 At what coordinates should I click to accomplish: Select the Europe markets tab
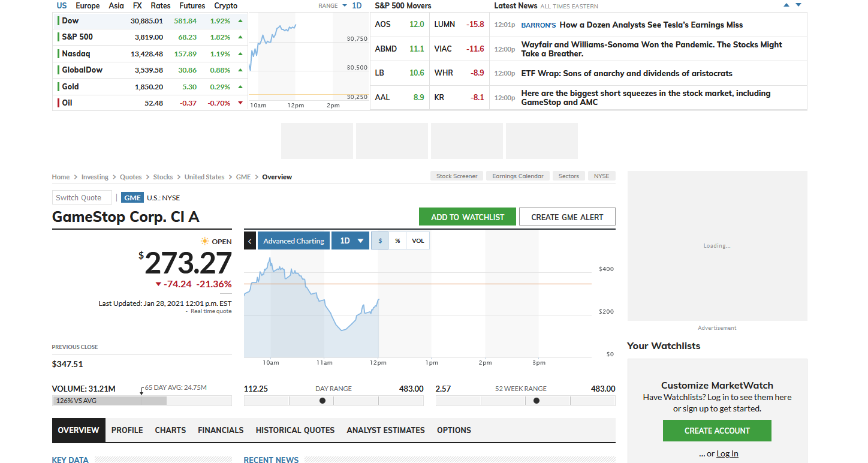click(88, 5)
